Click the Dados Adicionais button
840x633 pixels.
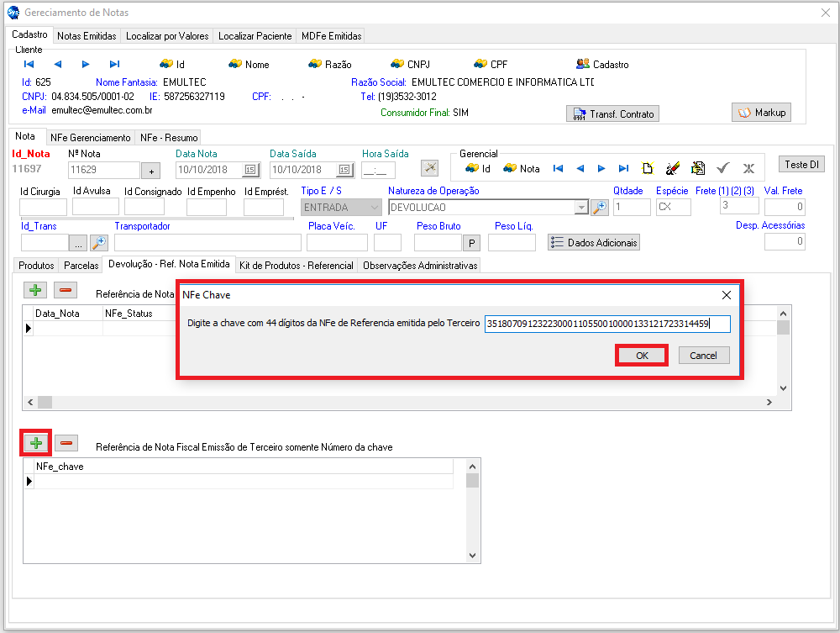click(x=593, y=242)
